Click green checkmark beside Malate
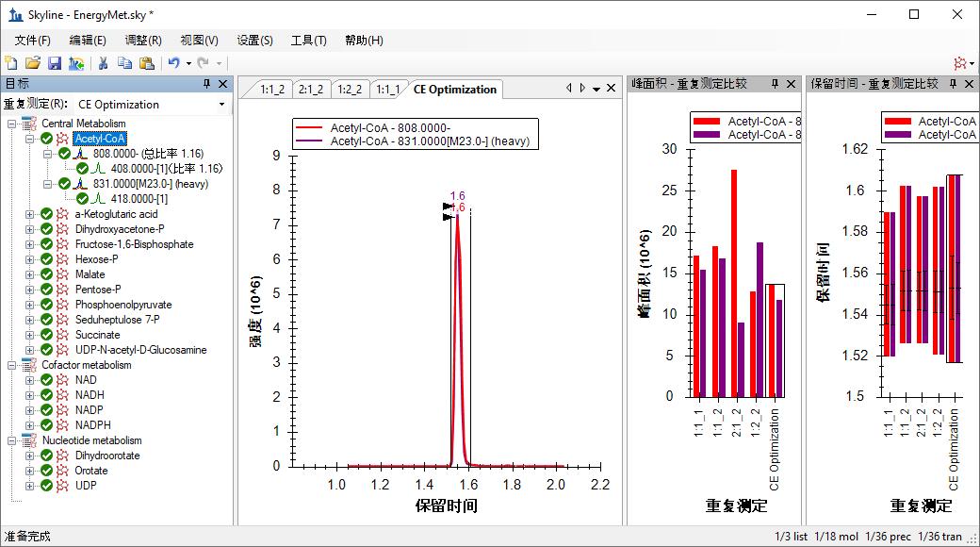This screenshot has width=980, height=547. (46, 274)
